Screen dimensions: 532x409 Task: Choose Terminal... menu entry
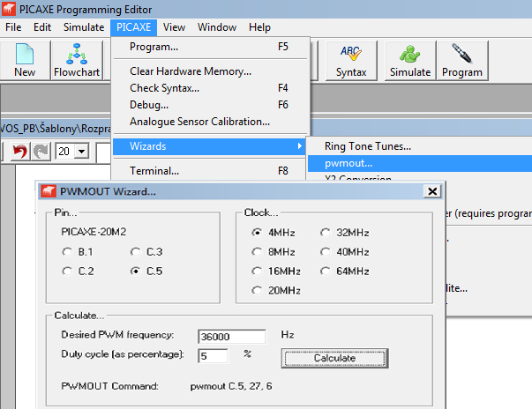210,170
